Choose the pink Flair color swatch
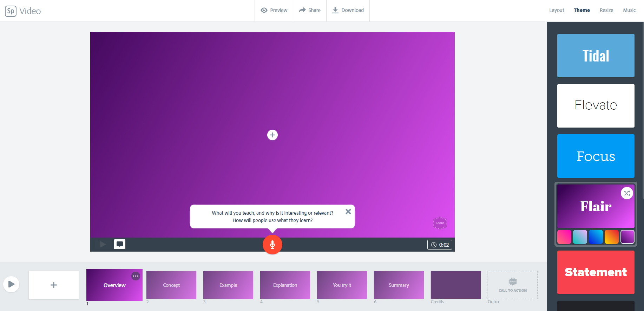644x311 pixels. coord(564,237)
